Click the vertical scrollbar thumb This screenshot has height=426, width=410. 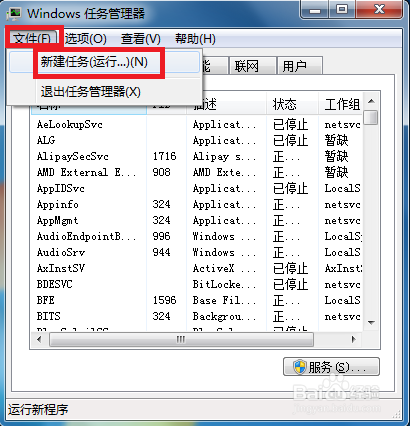click(371, 117)
